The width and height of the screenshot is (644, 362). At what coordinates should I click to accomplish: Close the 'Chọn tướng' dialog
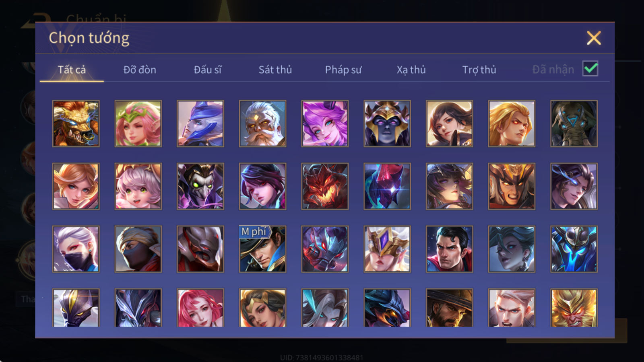click(594, 38)
